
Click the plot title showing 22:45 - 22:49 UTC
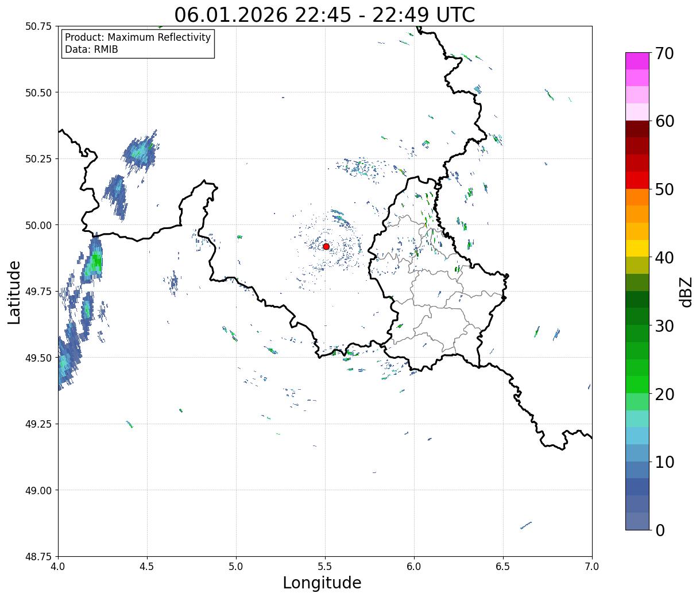point(324,14)
